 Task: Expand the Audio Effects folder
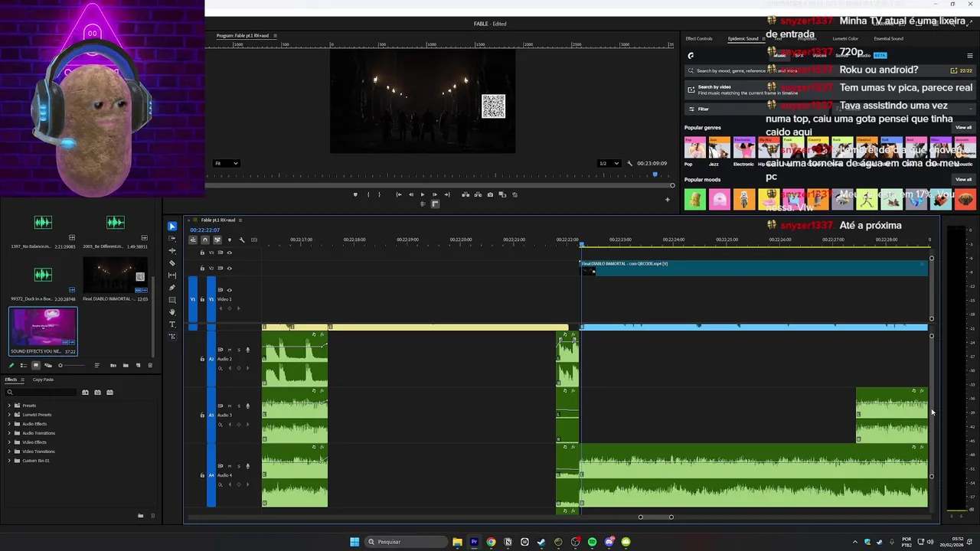[9, 424]
